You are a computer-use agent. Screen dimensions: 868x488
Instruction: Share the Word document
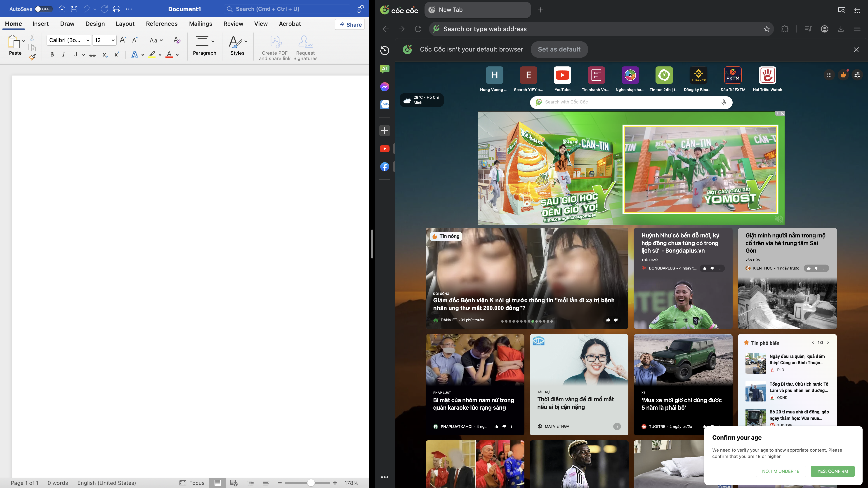click(350, 25)
